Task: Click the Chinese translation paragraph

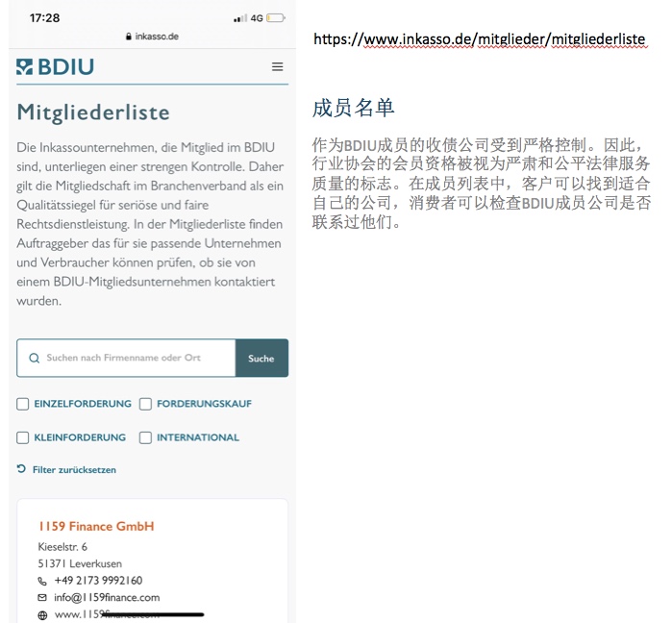Action: click(x=482, y=184)
